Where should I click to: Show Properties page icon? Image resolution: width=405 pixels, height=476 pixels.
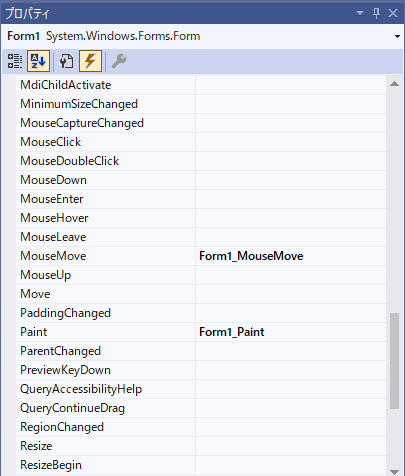[66, 61]
